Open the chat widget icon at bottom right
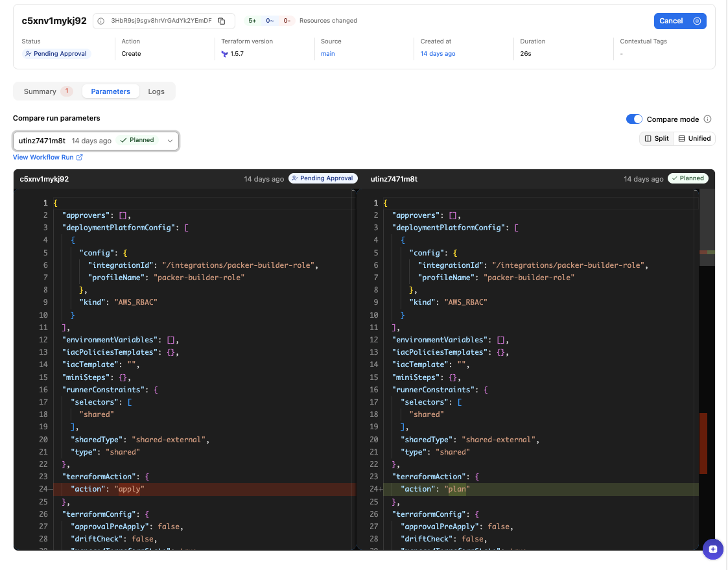Image resolution: width=728 pixels, height=570 pixels. 713,549
